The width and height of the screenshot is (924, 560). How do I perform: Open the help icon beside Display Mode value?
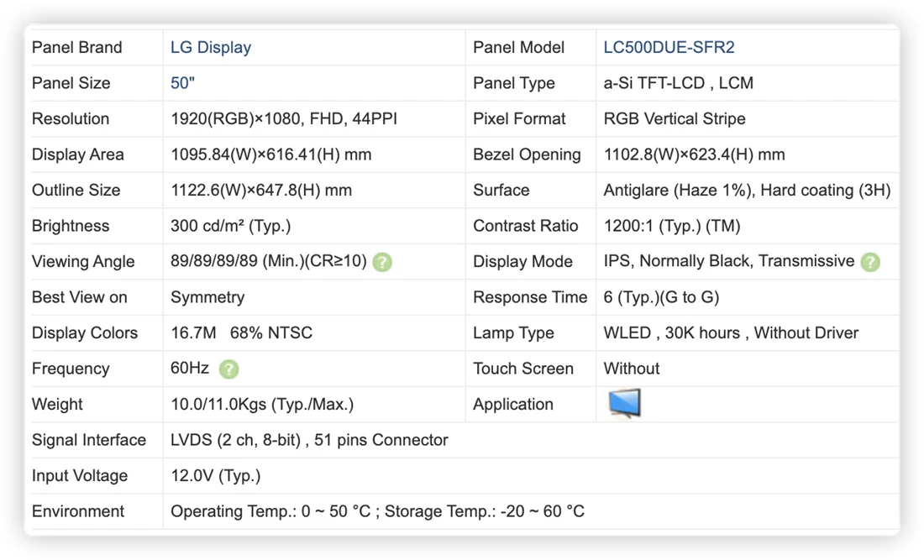[x=870, y=262]
